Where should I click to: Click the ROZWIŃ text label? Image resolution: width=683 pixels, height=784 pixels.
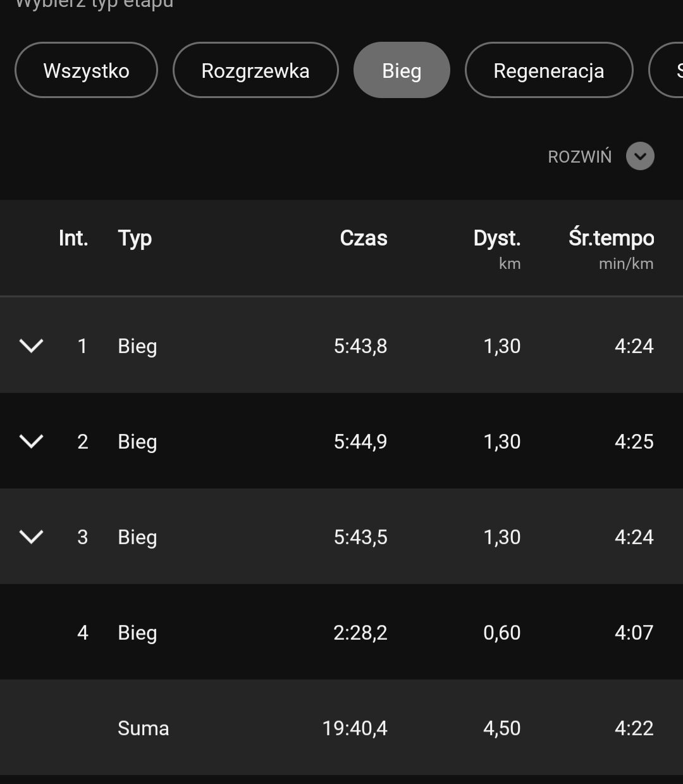(579, 157)
